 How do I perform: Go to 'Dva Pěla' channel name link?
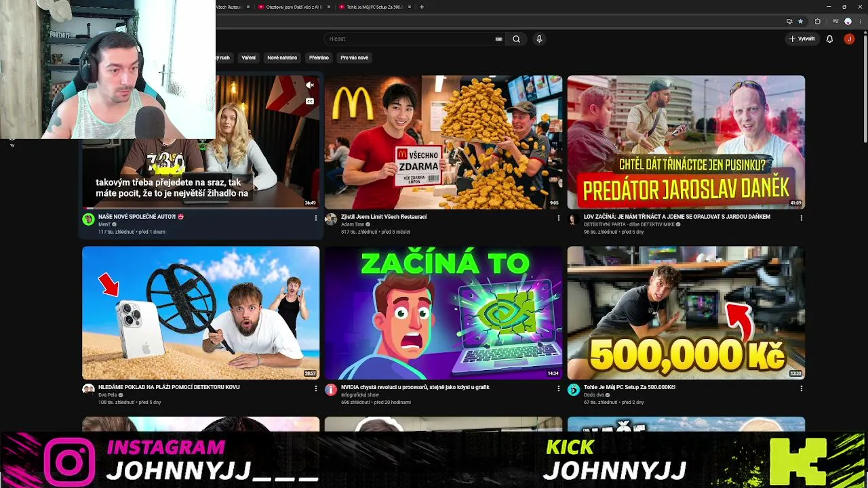[108, 394]
